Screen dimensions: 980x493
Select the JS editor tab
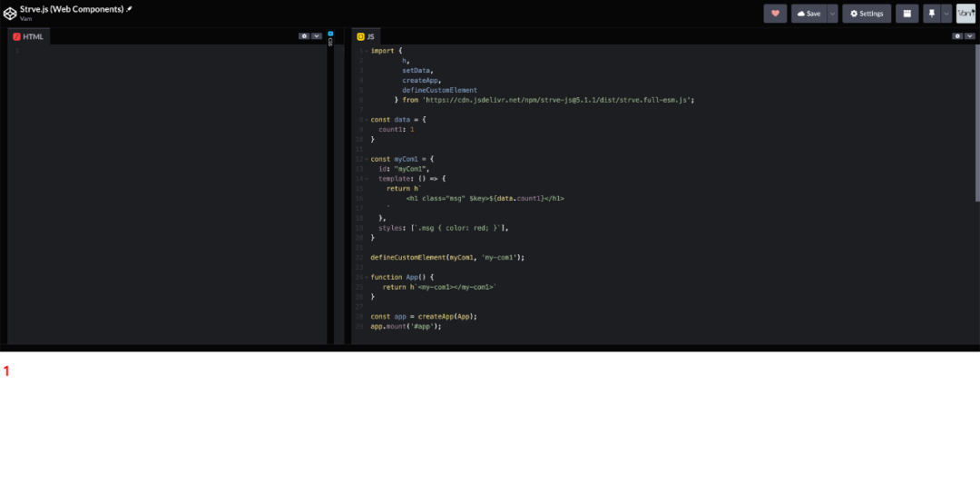(x=367, y=36)
